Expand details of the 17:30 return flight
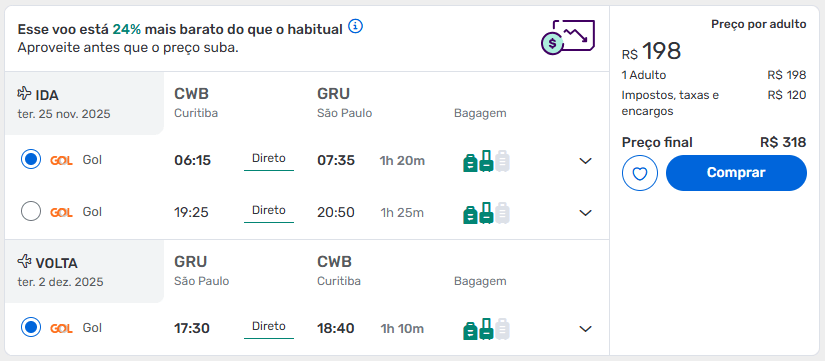Screen dimensions: 825x361 coord(586,329)
